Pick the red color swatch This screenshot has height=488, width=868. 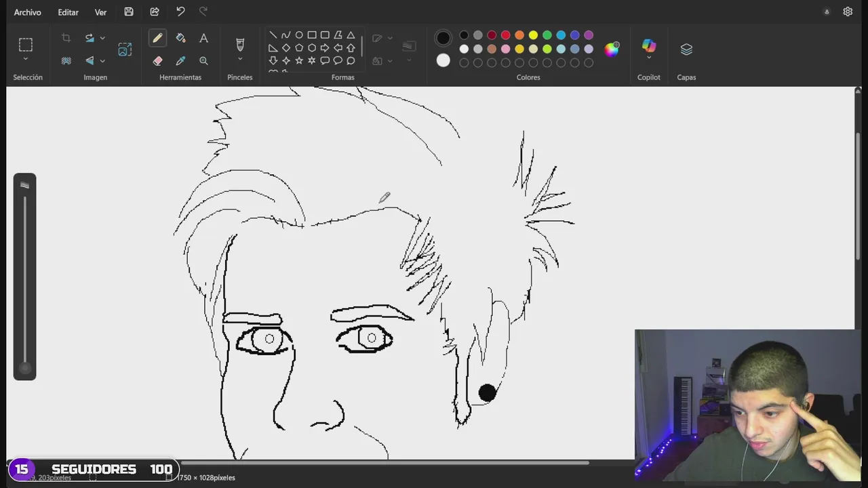[505, 35]
